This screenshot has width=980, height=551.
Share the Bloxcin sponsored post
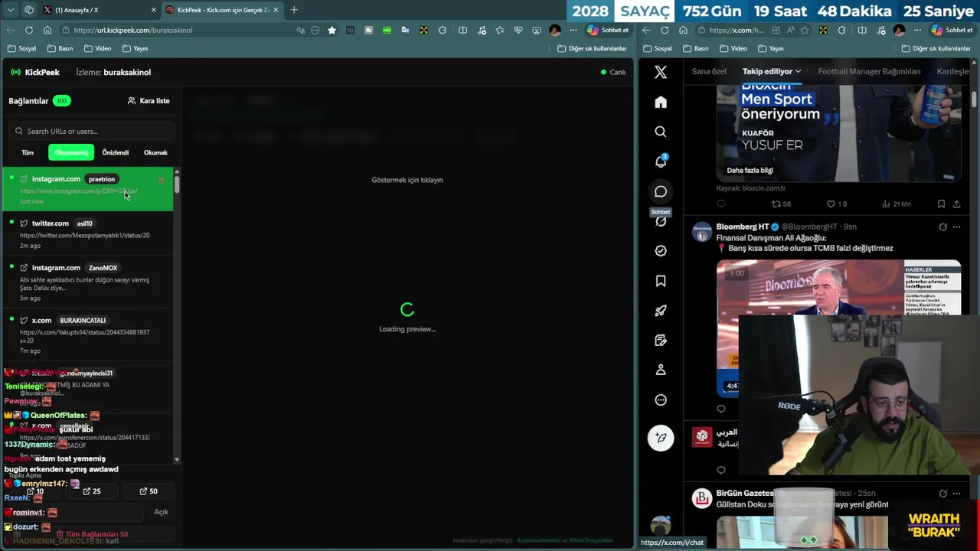point(956,204)
